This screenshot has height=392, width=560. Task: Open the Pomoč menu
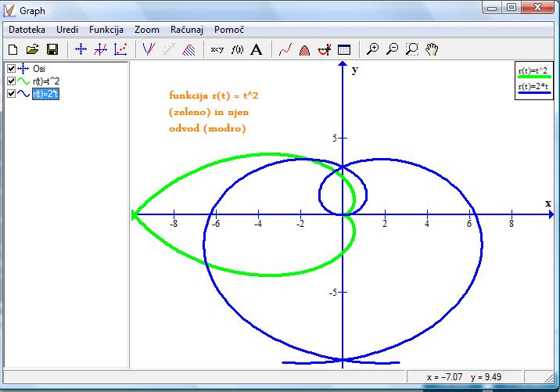(230, 29)
